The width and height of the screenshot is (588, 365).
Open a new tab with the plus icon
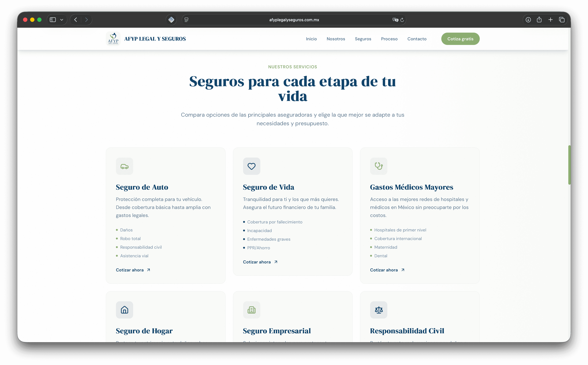(551, 20)
